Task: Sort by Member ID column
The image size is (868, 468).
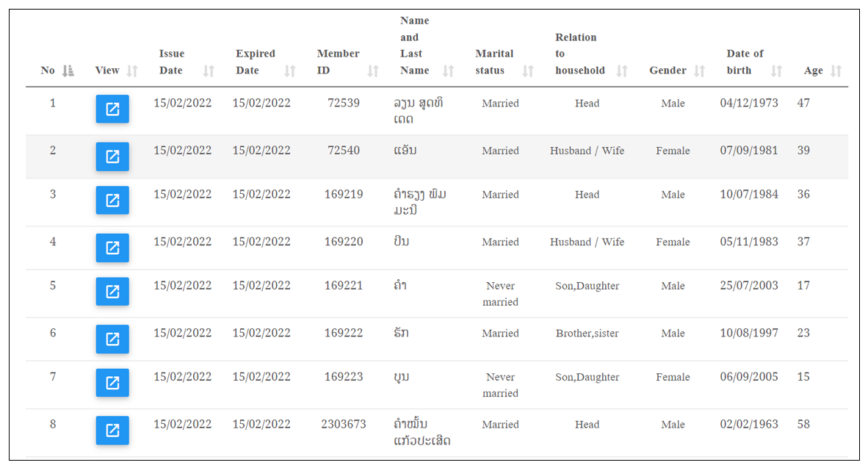Action: click(373, 71)
